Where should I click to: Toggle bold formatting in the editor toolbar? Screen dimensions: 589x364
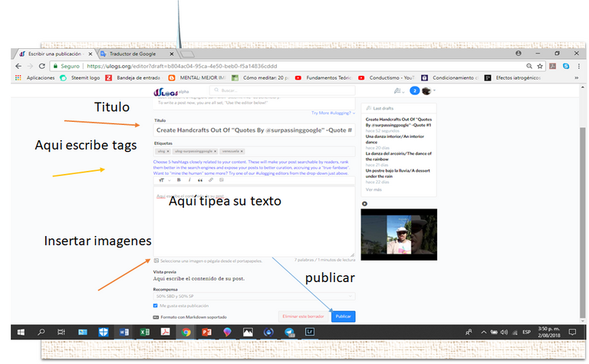point(178,179)
